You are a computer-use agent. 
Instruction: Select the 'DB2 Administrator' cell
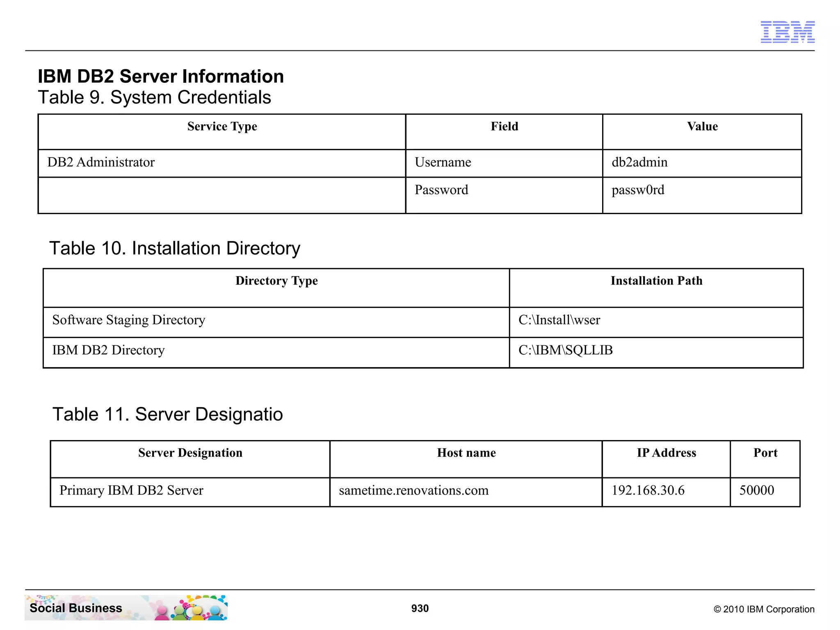[222, 163]
